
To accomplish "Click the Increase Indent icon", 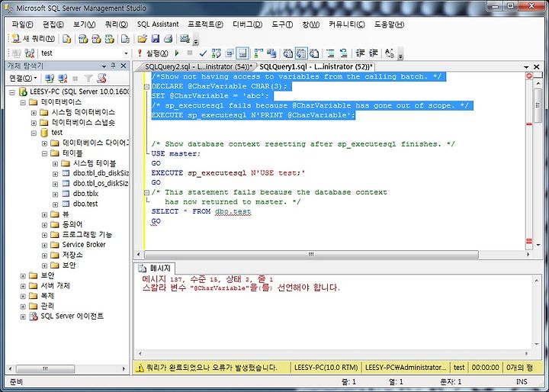I will click(374, 53).
